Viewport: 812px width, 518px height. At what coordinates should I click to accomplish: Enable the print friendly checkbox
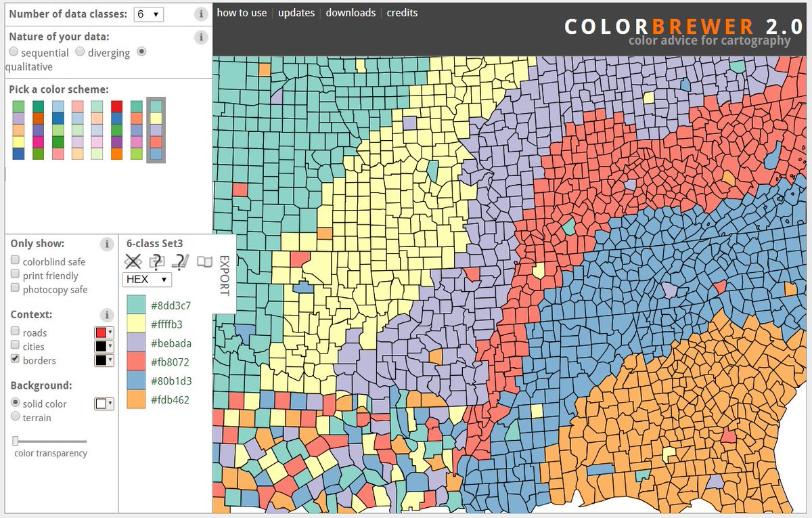[15, 274]
